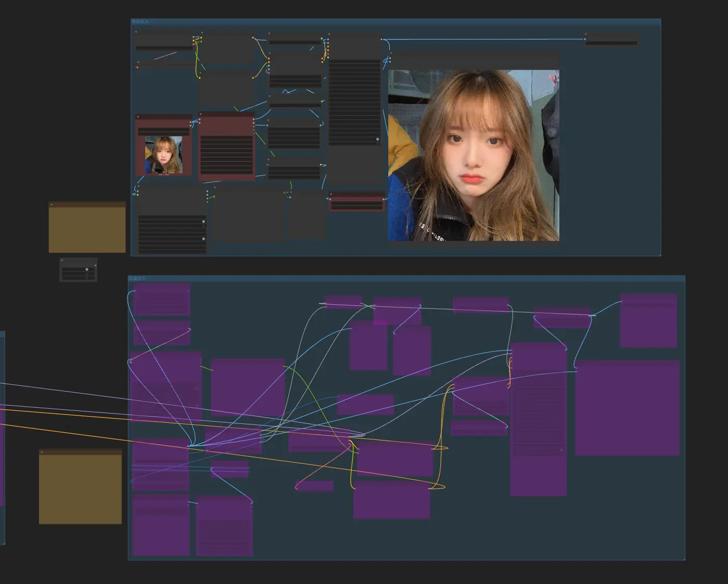Toggle the switch near the bottom of the tall dark node's list

pos(378,139)
